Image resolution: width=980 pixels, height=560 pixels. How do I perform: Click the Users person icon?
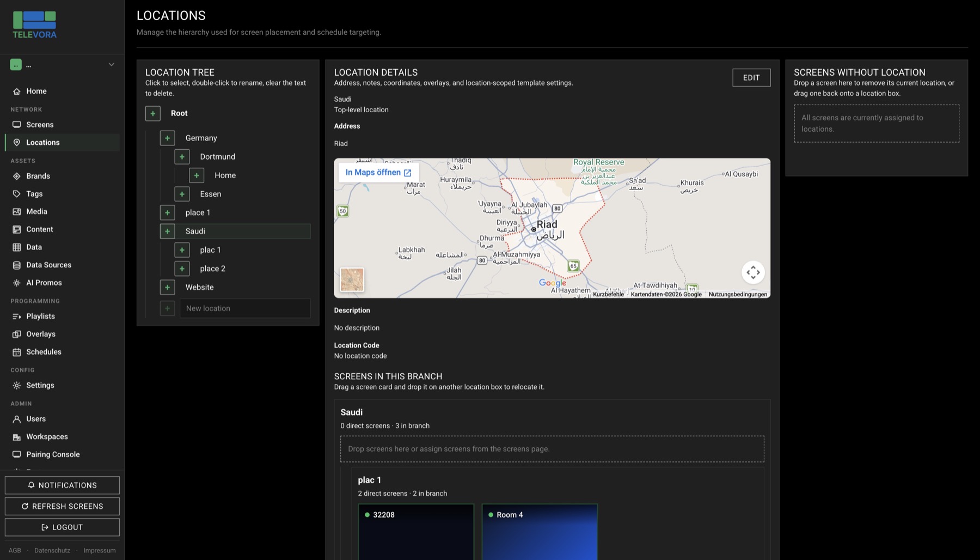coord(17,419)
